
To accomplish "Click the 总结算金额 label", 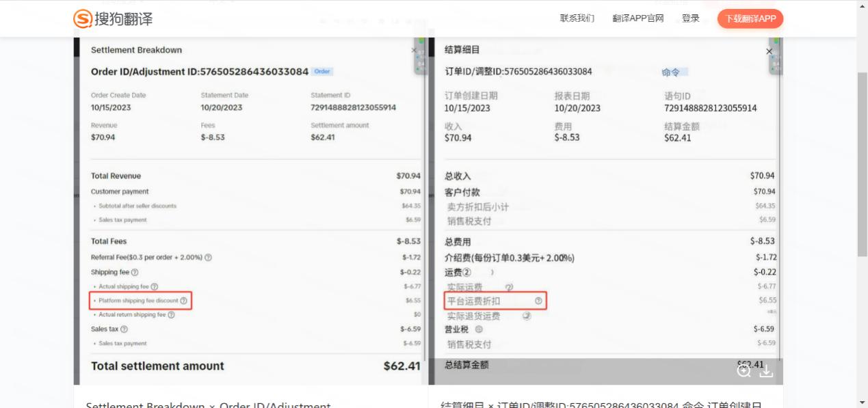I will pyautogui.click(x=466, y=366).
